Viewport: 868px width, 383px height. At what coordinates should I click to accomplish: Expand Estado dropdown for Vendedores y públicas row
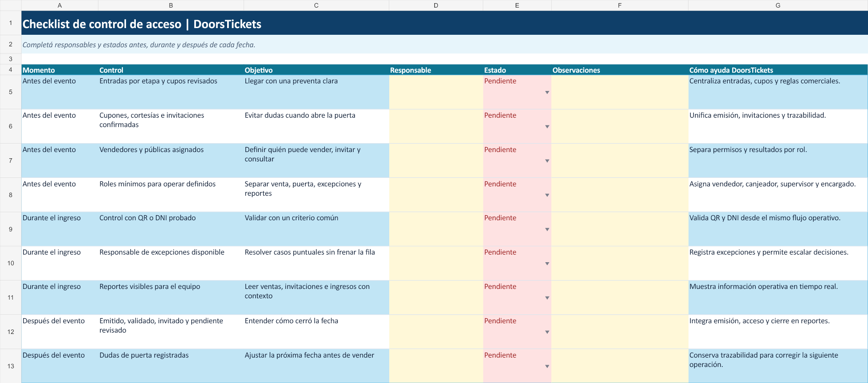click(547, 161)
